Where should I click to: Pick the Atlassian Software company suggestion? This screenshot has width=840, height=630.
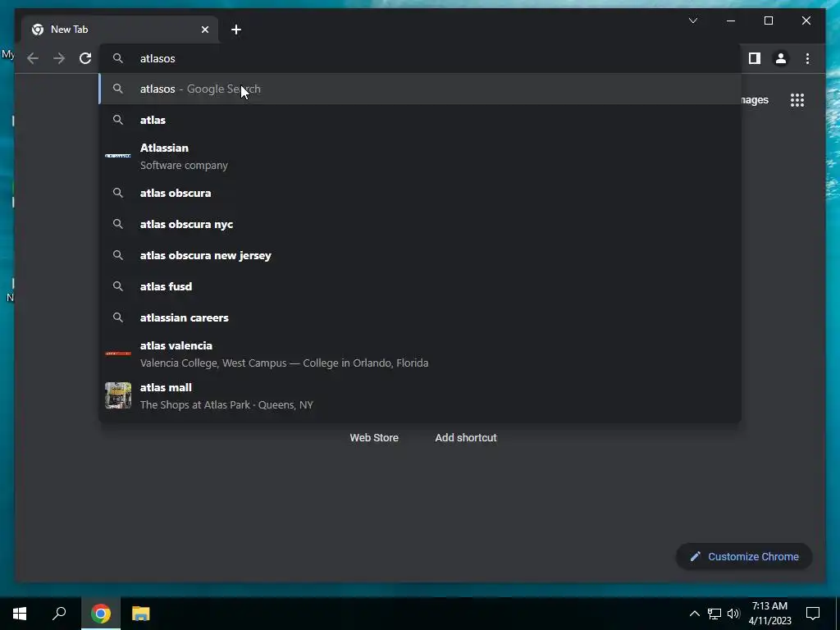(420, 157)
